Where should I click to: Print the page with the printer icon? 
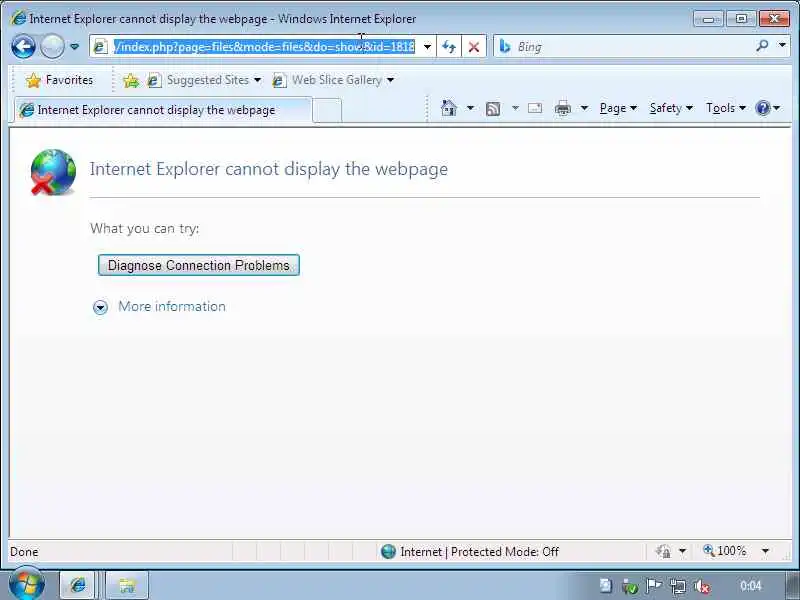coord(563,108)
